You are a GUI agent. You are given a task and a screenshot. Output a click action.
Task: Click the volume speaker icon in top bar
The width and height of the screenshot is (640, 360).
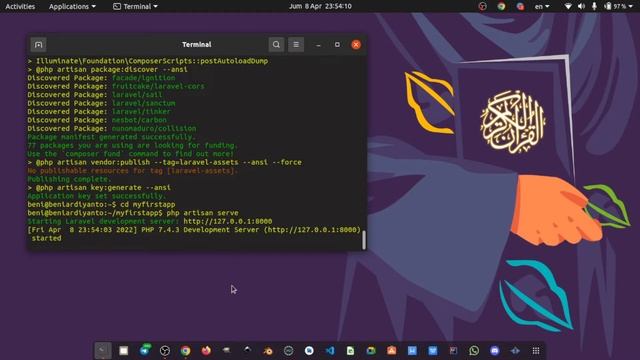pos(582,6)
